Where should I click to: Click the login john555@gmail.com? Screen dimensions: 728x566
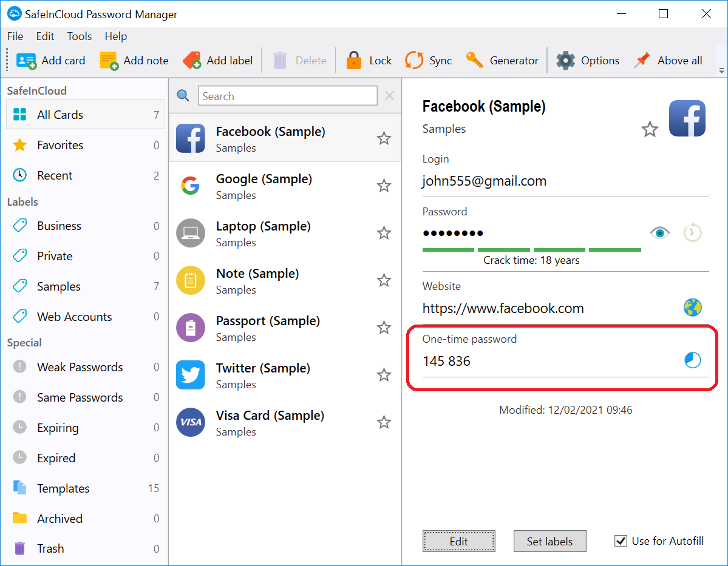tap(485, 181)
